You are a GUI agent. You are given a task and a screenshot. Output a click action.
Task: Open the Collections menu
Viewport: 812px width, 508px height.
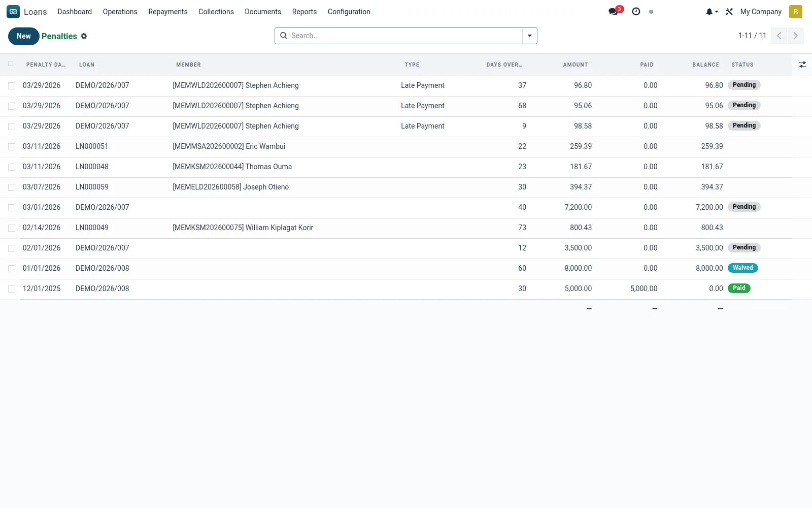(x=216, y=12)
